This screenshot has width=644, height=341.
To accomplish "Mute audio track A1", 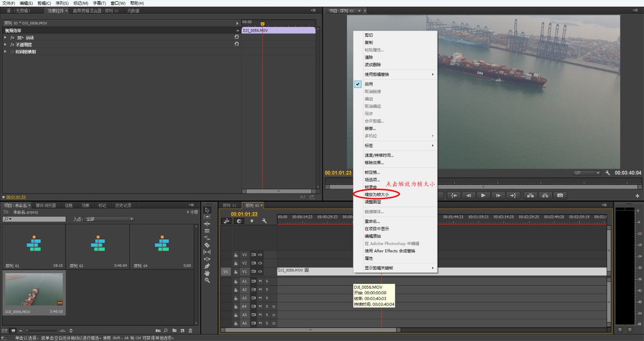I will point(260,281).
